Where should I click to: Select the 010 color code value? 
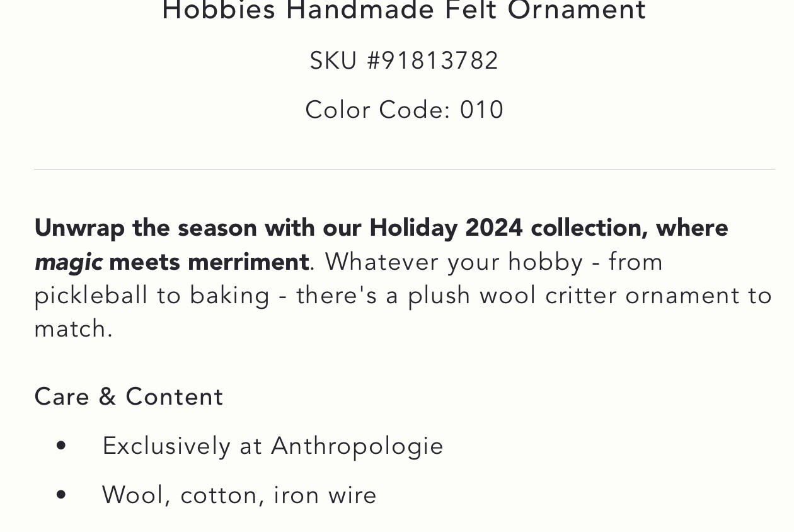(481, 110)
